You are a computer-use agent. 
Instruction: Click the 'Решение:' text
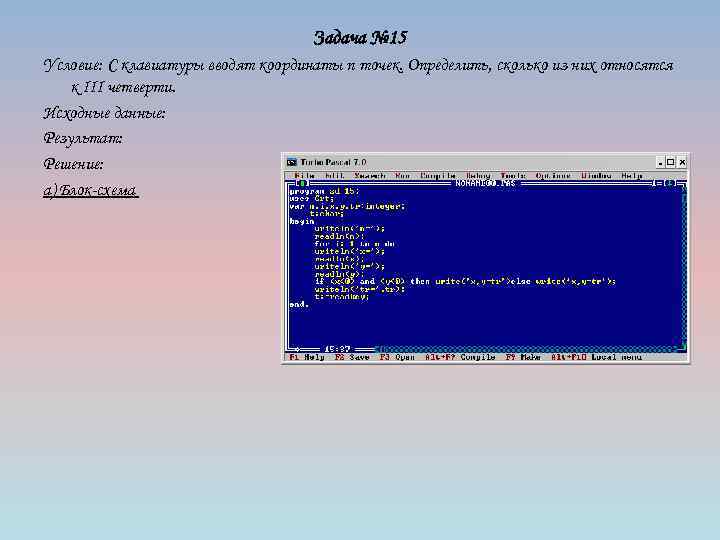tap(73, 164)
